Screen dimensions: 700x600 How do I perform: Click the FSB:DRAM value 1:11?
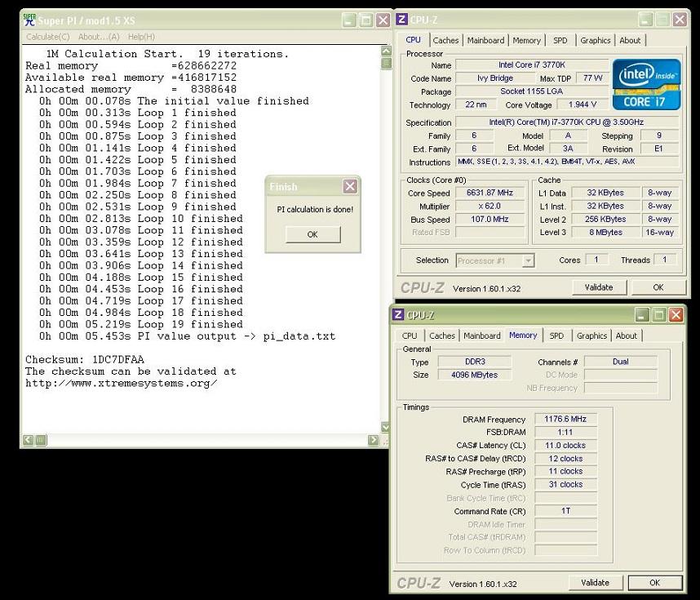click(x=565, y=432)
